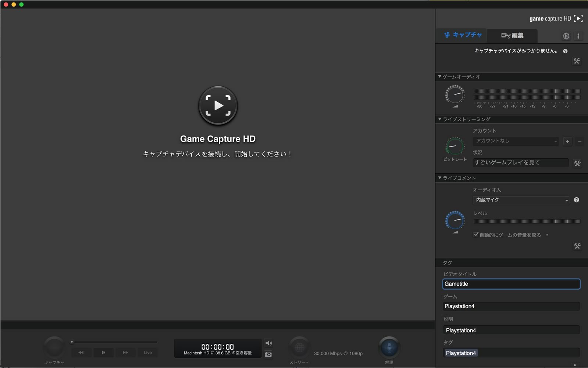Image resolution: width=588 pixels, height=368 pixels.
Task: Click the red close window button
Action: 6,4
